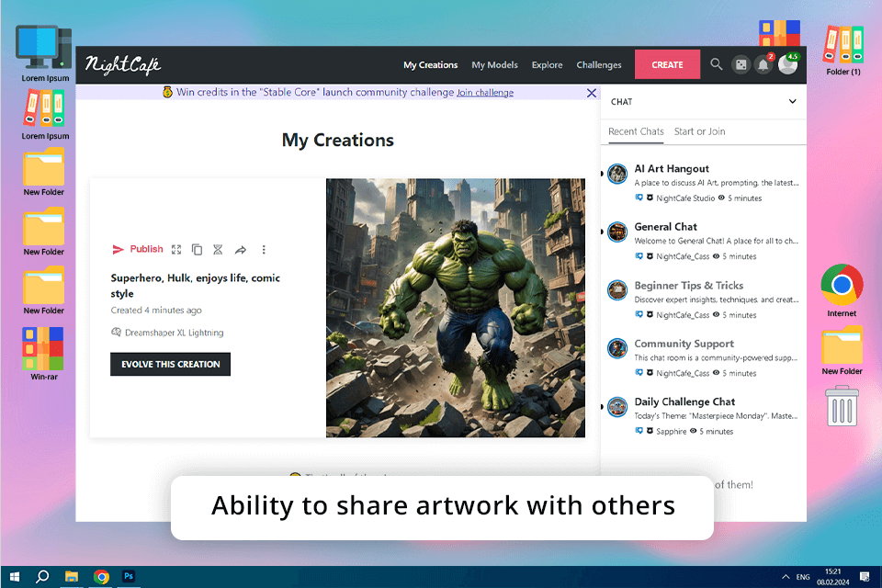
Task: Open the Community Support chat title
Action: [684, 344]
